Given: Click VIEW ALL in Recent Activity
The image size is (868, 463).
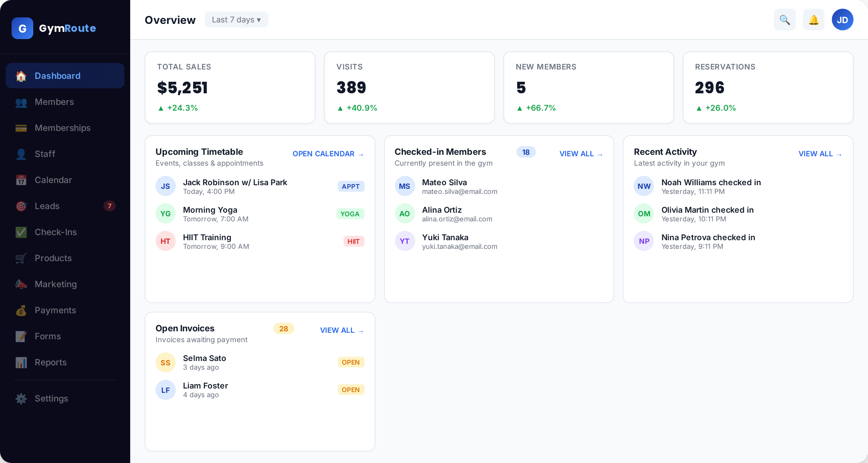Looking at the screenshot, I should click(820, 154).
